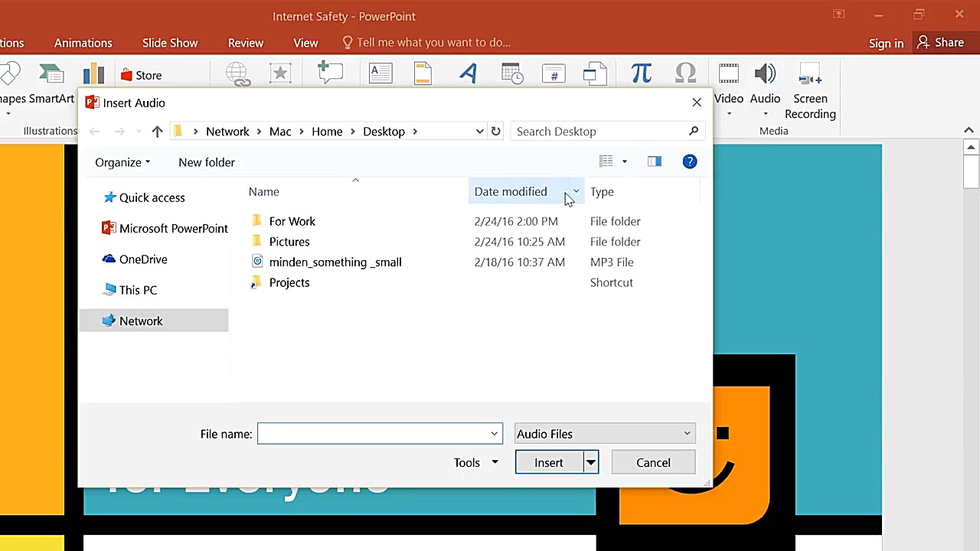Click the Share button
980x551 pixels.
coord(941,43)
